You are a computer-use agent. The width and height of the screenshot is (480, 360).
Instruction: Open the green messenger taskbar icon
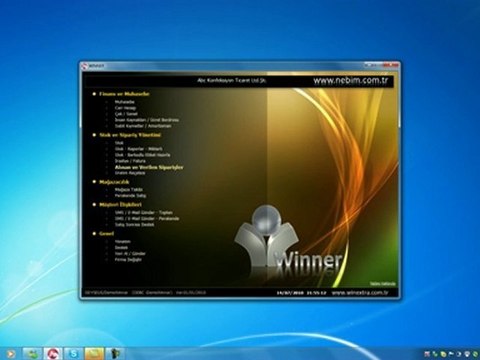[32, 353]
